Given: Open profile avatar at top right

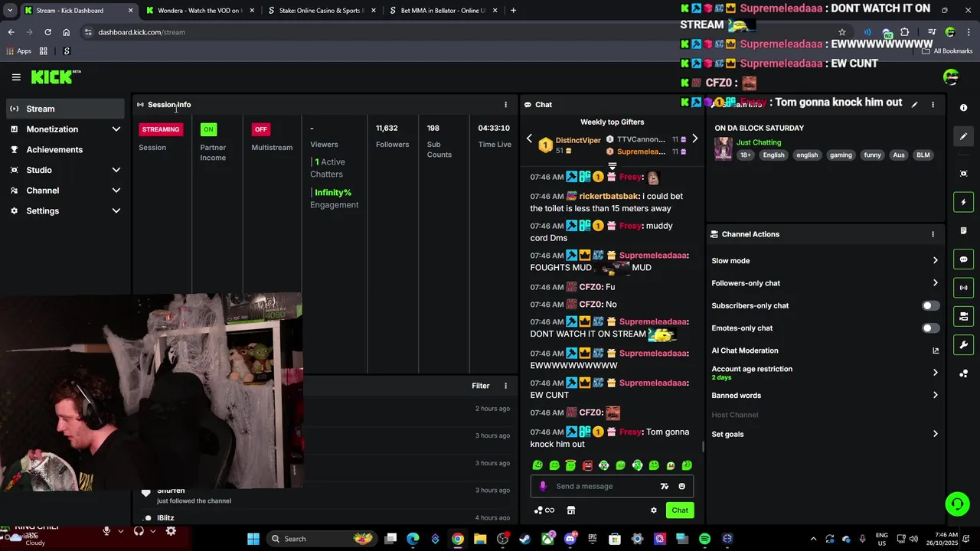Looking at the screenshot, I should tap(951, 77).
